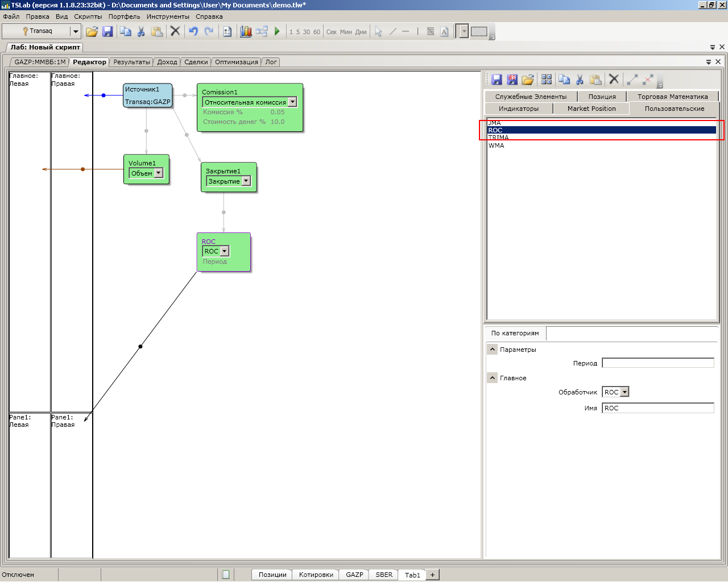This screenshot has width=728, height=582.
Task: Collapse the Параметры section
Action: pyautogui.click(x=493, y=350)
